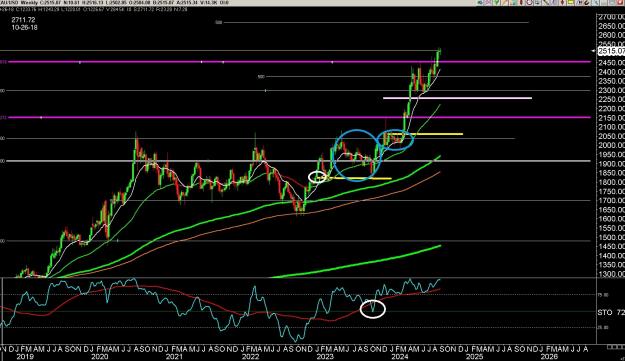625x361 pixels.
Task: Click the 2021 year label on time axis
Action: [x=174, y=357]
